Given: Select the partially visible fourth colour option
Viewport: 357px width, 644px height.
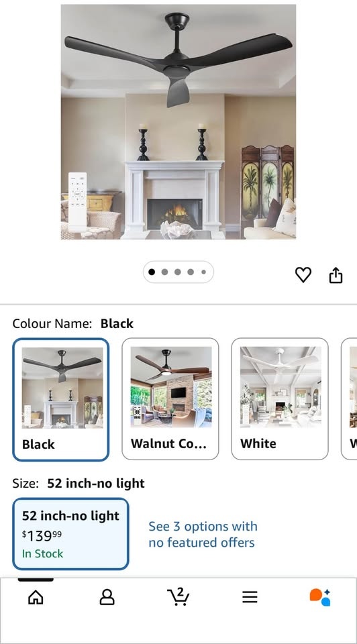Looking at the screenshot, I should (349, 398).
